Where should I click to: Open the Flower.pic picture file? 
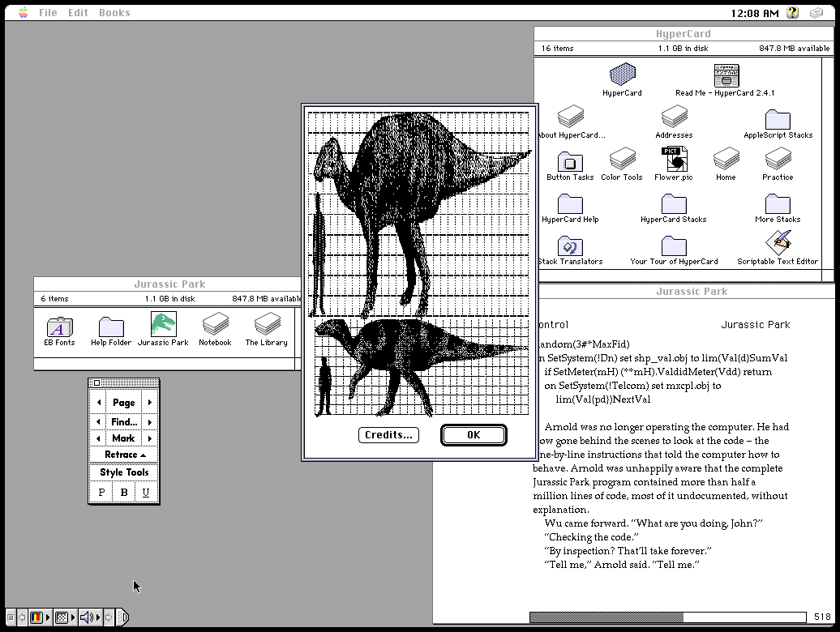point(673,160)
